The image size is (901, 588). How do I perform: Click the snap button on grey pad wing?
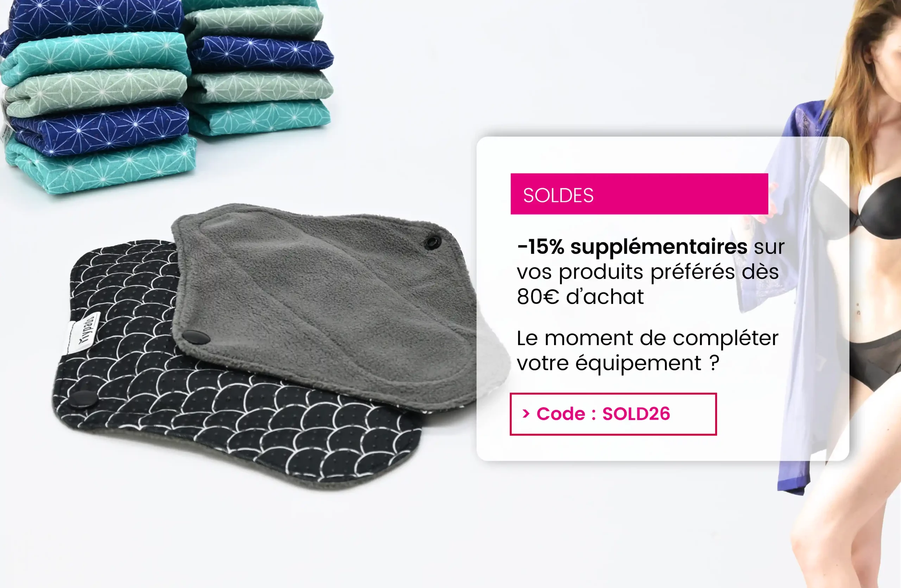coord(432,242)
